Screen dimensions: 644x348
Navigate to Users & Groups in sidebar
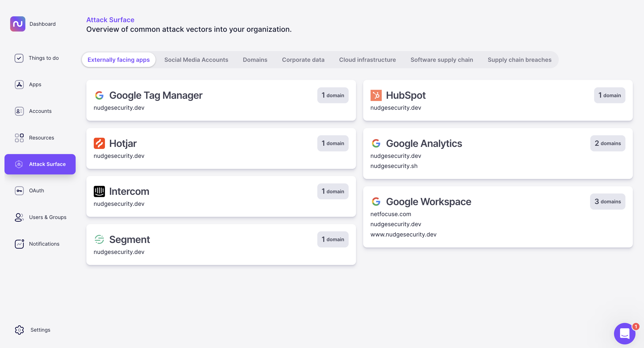click(x=47, y=217)
